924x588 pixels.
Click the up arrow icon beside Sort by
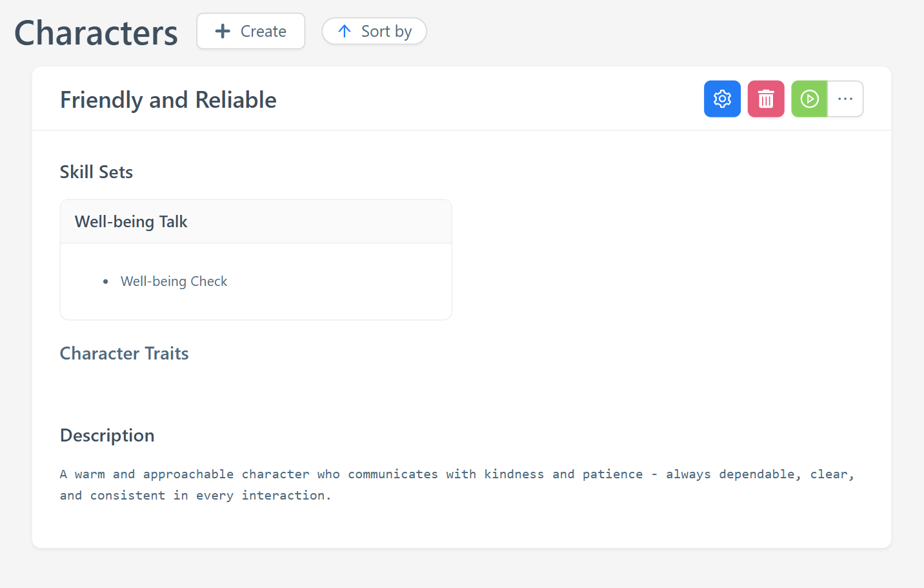(x=345, y=31)
